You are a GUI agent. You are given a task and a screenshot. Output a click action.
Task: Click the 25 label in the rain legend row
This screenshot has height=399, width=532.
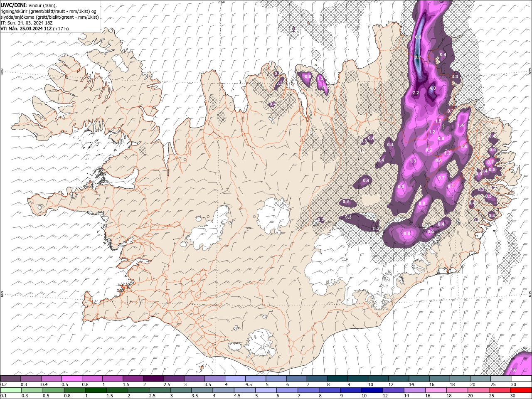pyautogui.click(x=492, y=396)
